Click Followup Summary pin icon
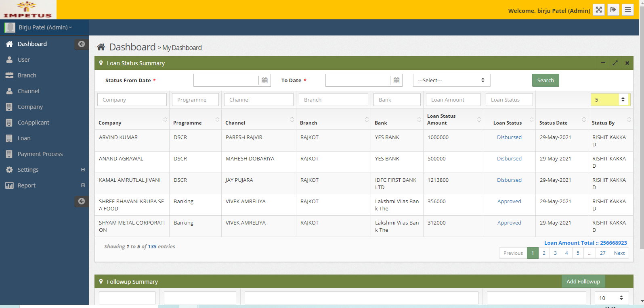Image resolution: width=644 pixels, height=308 pixels. tap(101, 281)
